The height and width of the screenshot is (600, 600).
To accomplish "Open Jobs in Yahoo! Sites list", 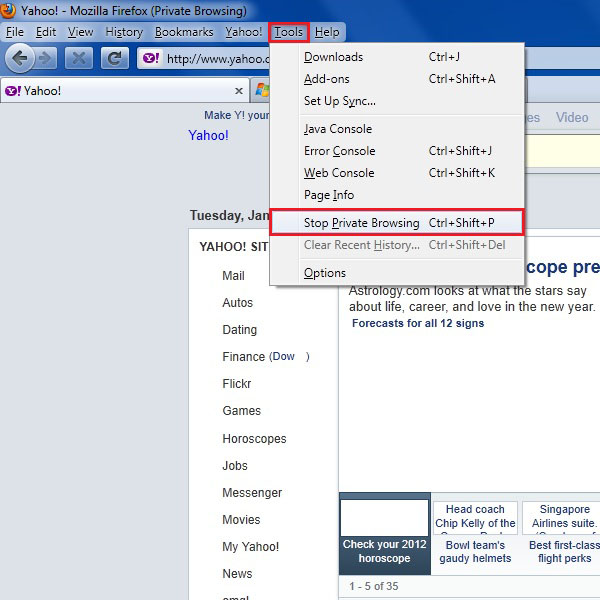I will pyautogui.click(x=235, y=466).
